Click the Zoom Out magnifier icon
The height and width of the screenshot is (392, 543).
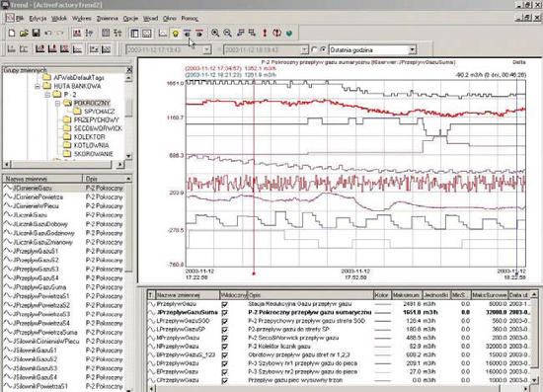pos(227,33)
